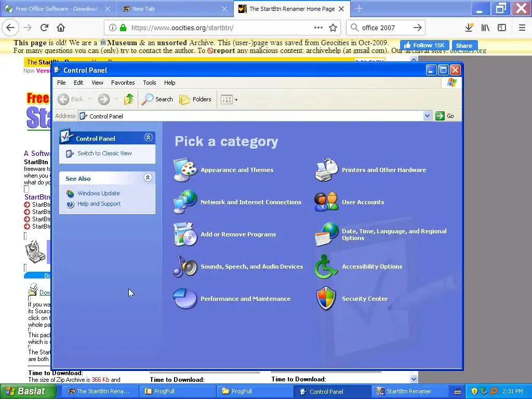Open Accessibility Options wheelchair icon

point(326,267)
